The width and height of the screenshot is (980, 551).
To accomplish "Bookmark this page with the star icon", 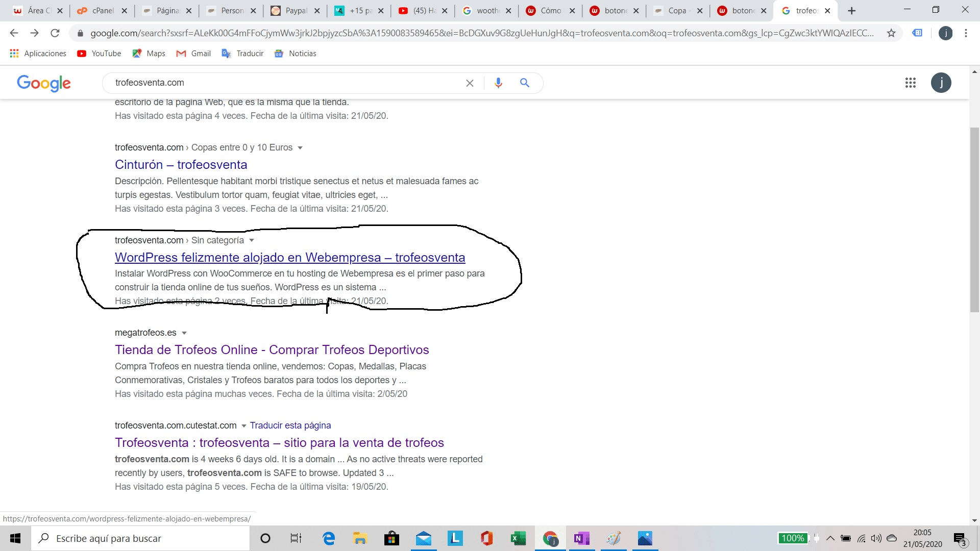I will pyautogui.click(x=891, y=33).
